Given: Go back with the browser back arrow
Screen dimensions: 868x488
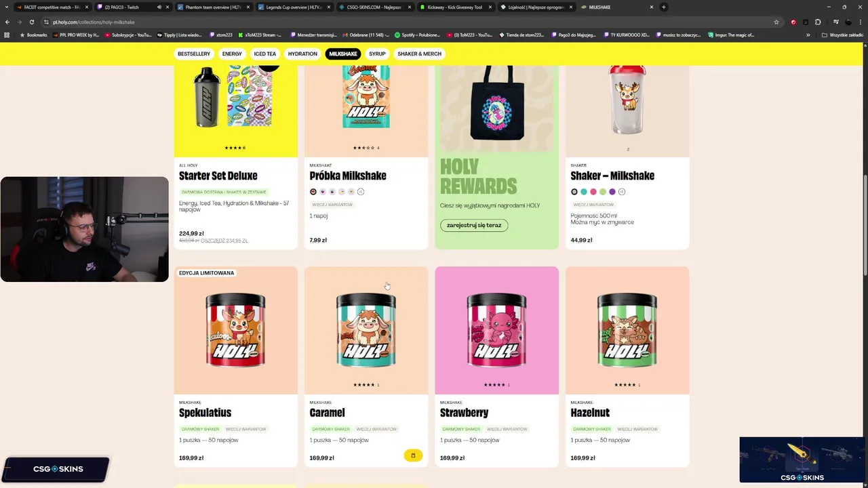Looking at the screenshot, I should click(x=7, y=22).
